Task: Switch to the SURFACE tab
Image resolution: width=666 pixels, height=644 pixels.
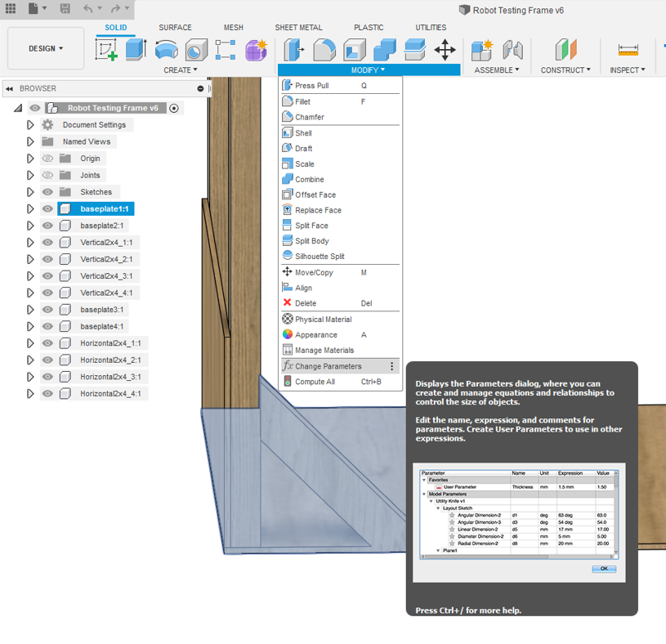Action: (x=175, y=28)
